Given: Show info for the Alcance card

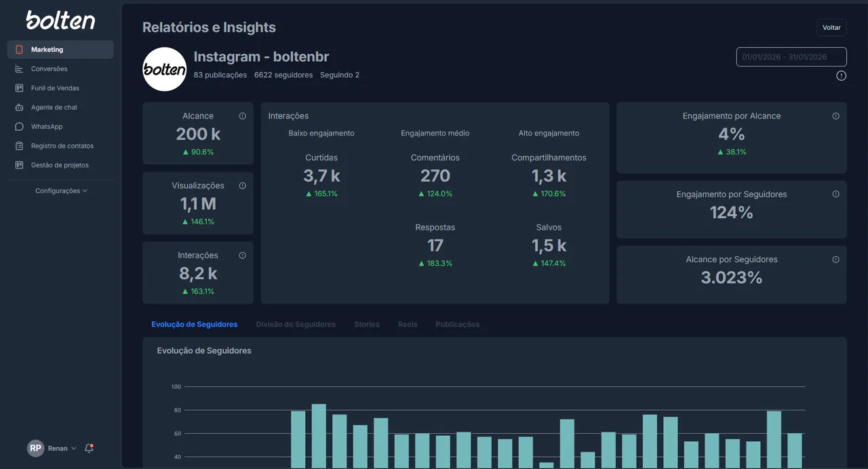Looking at the screenshot, I should click(243, 116).
